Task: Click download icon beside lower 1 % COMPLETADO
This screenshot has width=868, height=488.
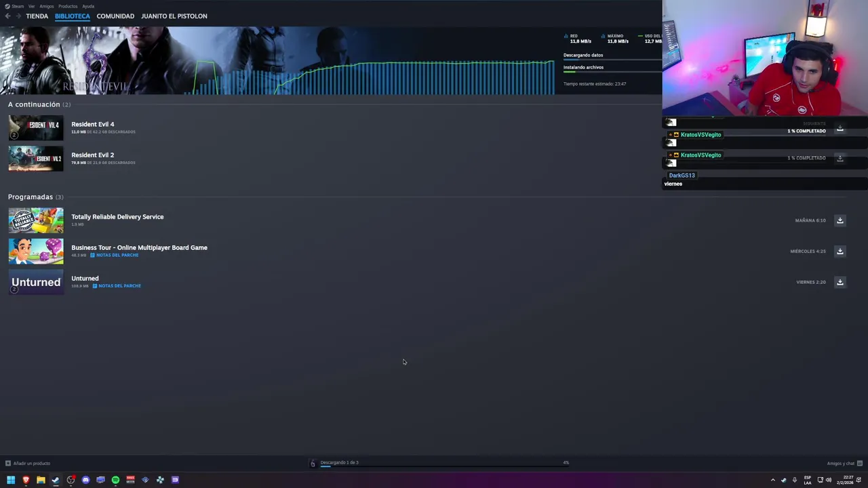Action: [840, 158]
